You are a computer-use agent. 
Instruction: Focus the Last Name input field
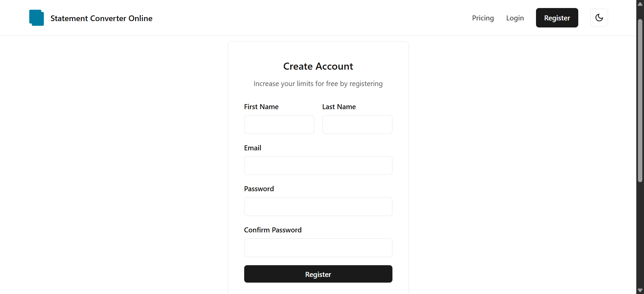pyautogui.click(x=357, y=125)
